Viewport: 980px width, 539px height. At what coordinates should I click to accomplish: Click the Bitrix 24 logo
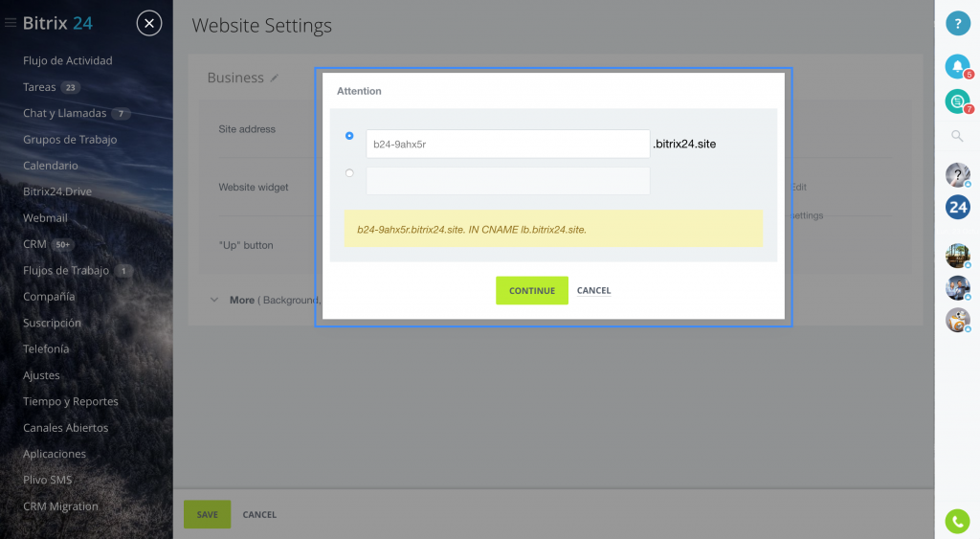click(x=57, y=23)
